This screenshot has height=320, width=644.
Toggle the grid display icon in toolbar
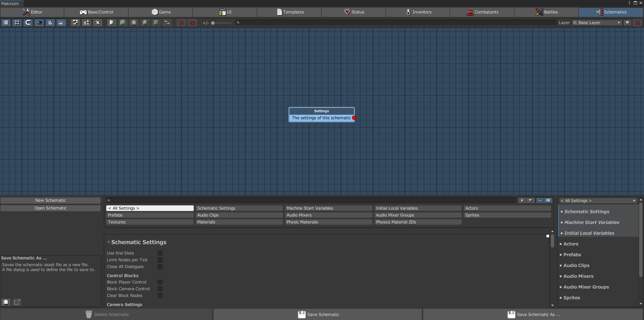tap(17, 23)
